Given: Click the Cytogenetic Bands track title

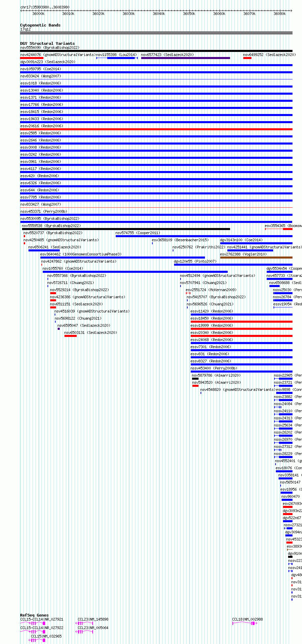Looking at the screenshot, I should 40,25.
